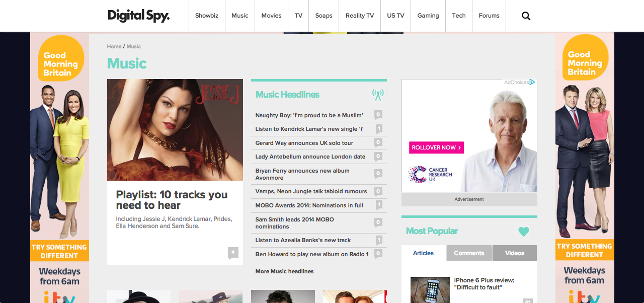Open the search magnifier icon
The width and height of the screenshot is (644, 303).
(526, 16)
